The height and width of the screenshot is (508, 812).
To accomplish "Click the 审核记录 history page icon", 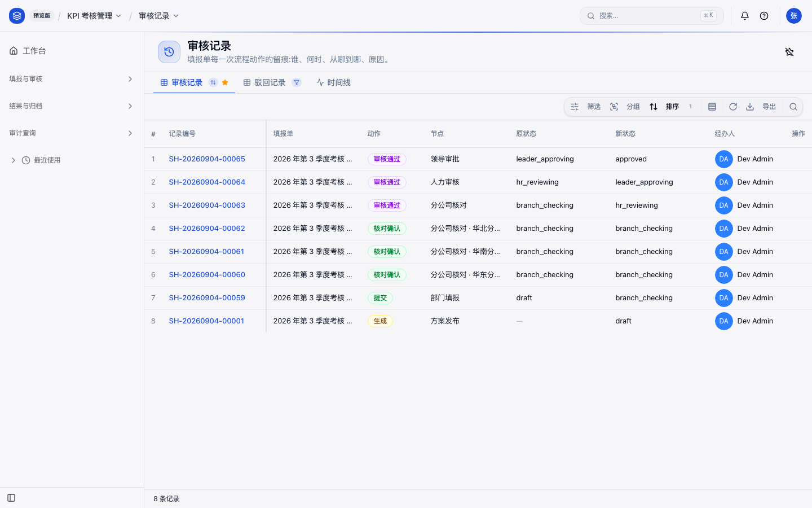I will (169, 52).
